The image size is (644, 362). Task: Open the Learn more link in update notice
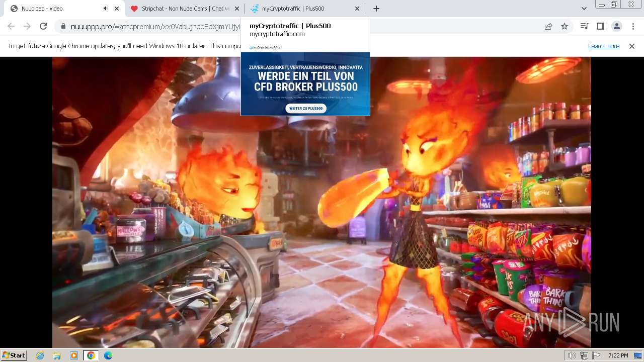[x=604, y=46]
